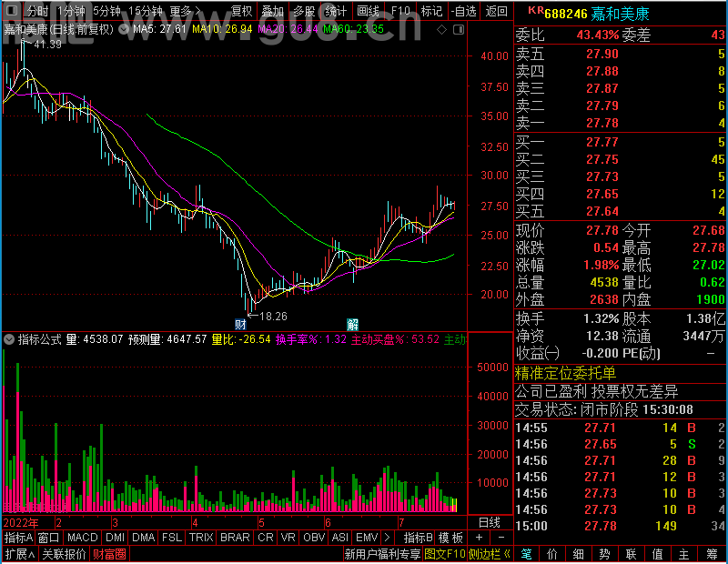Activate the 画线 drawing tool

369,11
